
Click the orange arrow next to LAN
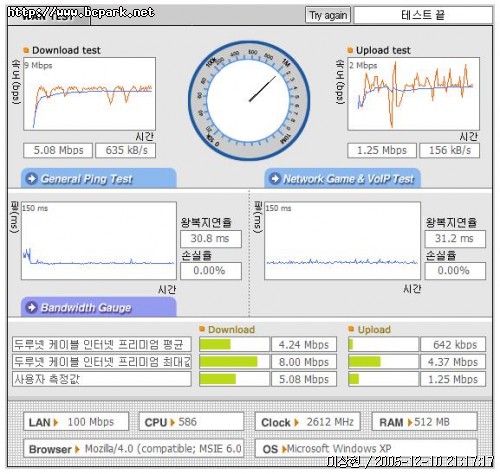click(x=56, y=423)
